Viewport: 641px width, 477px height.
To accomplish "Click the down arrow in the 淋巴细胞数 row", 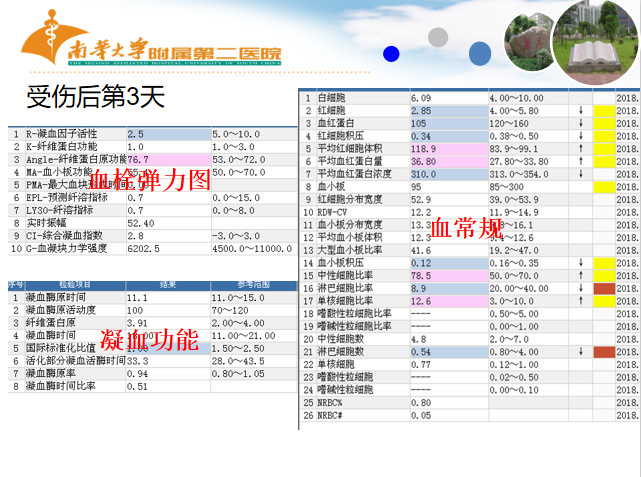I will coord(581,352).
